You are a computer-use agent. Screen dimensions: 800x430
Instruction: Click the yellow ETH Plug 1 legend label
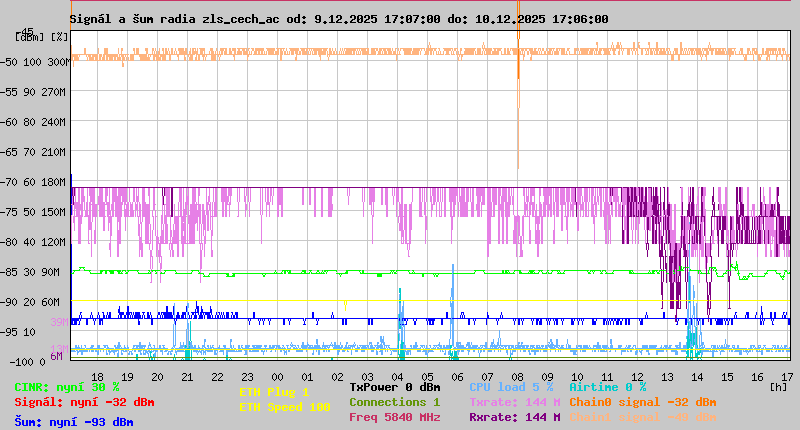(x=274, y=392)
